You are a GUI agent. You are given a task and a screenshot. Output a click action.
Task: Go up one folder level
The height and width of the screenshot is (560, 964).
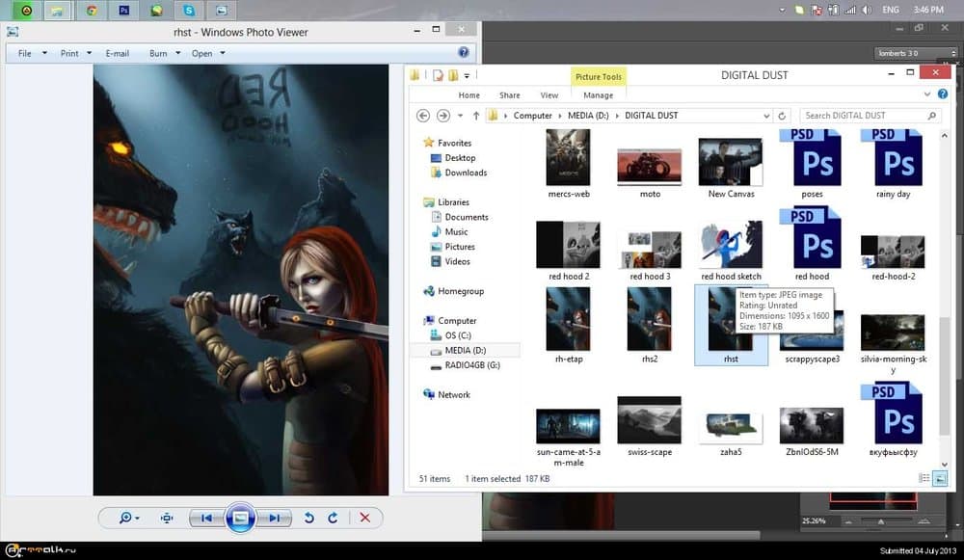(x=476, y=116)
